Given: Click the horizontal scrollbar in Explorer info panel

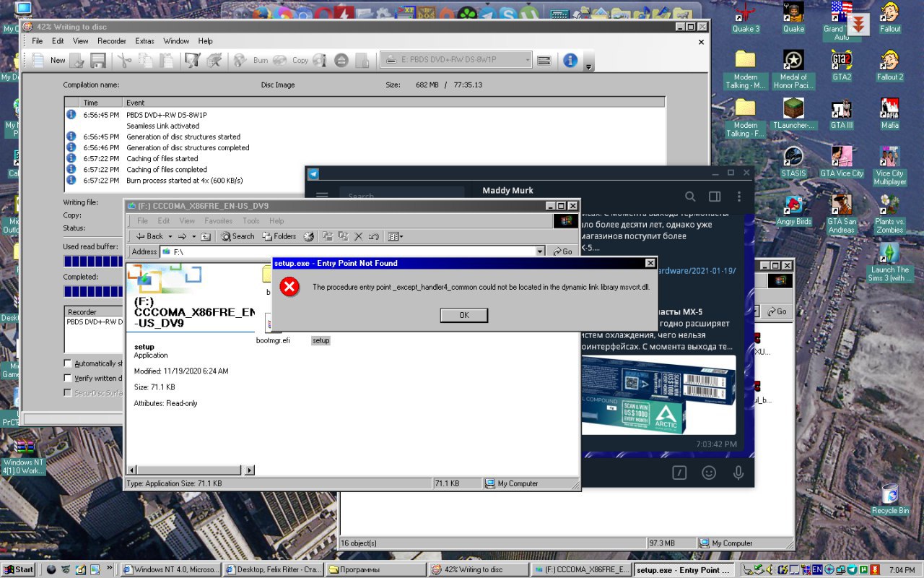Looking at the screenshot, I should [190, 470].
